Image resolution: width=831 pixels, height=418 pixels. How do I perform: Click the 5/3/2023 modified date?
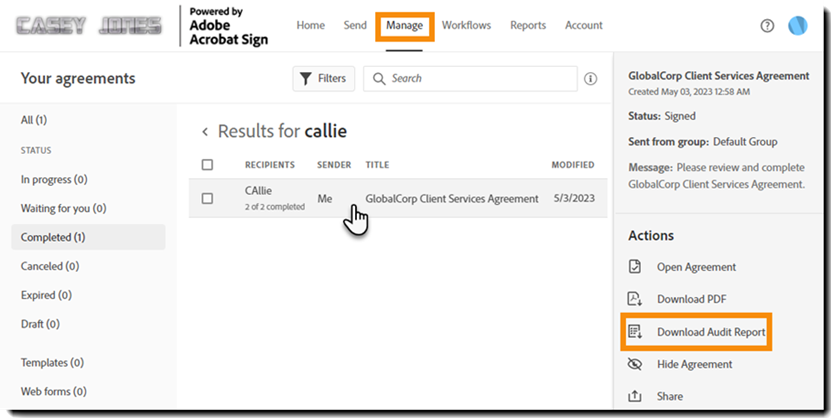pos(574,198)
